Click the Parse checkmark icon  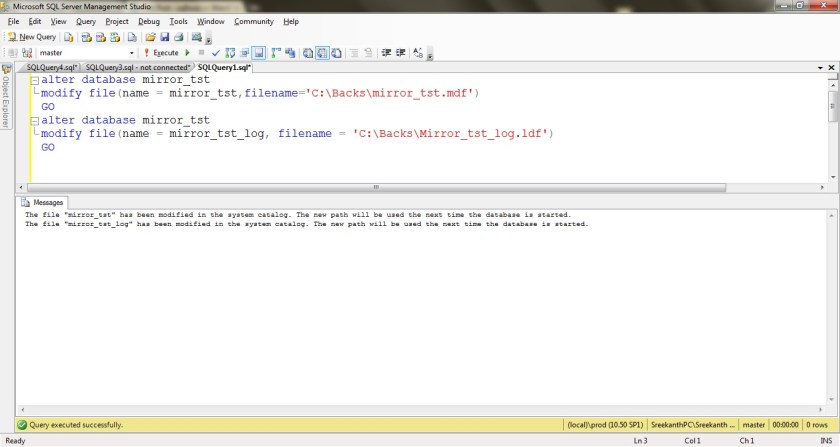215,53
